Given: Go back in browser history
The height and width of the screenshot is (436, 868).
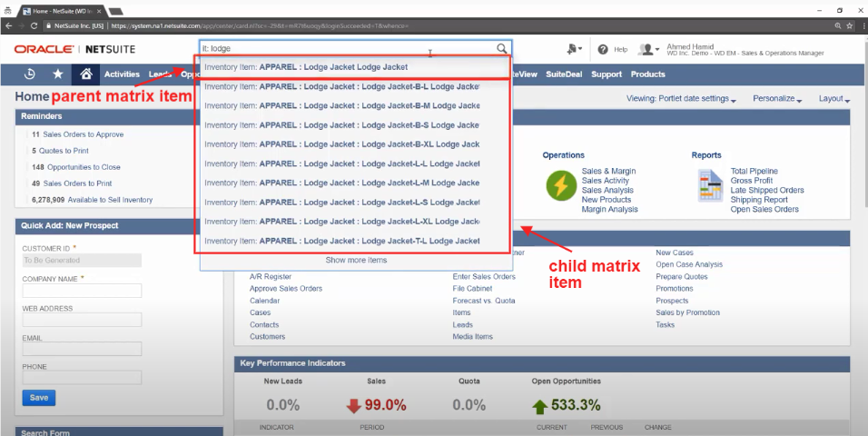Looking at the screenshot, I should 8,25.
